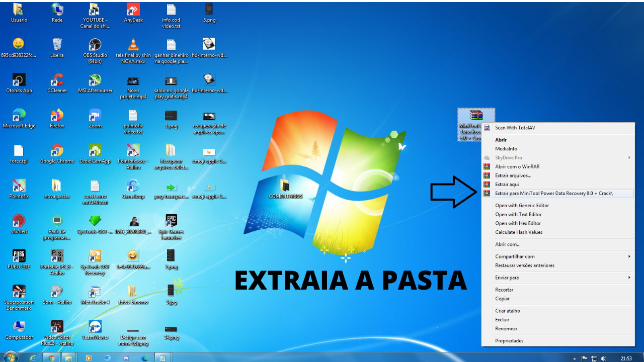Click the Portable PS 8 Atalho icon
This screenshot has height=362, width=644.
pyautogui.click(x=57, y=262)
